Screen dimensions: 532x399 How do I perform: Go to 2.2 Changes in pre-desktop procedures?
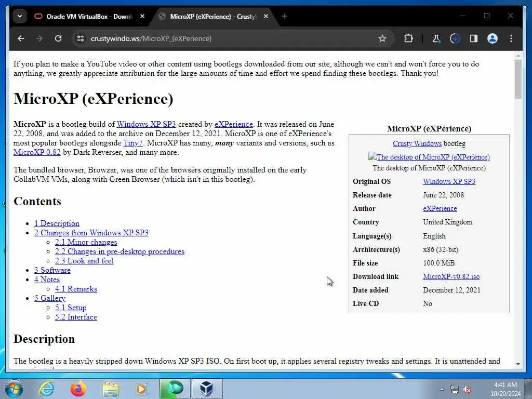point(120,251)
